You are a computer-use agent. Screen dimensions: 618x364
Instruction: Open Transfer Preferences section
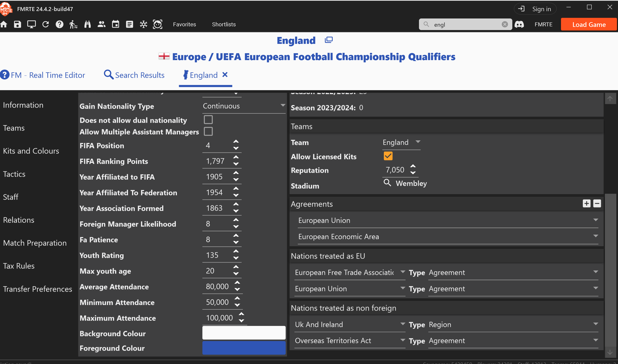coord(38,289)
